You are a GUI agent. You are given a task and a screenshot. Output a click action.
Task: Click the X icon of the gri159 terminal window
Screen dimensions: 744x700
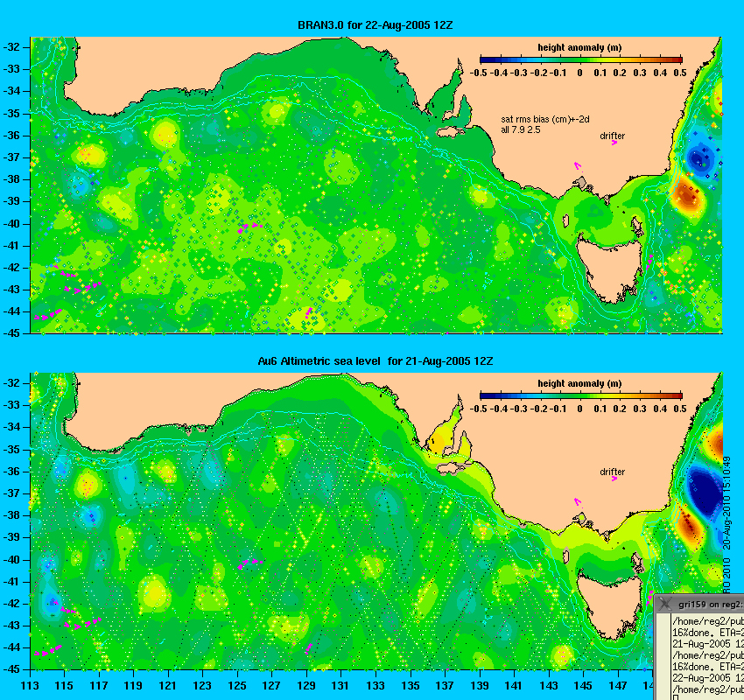click(664, 604)
